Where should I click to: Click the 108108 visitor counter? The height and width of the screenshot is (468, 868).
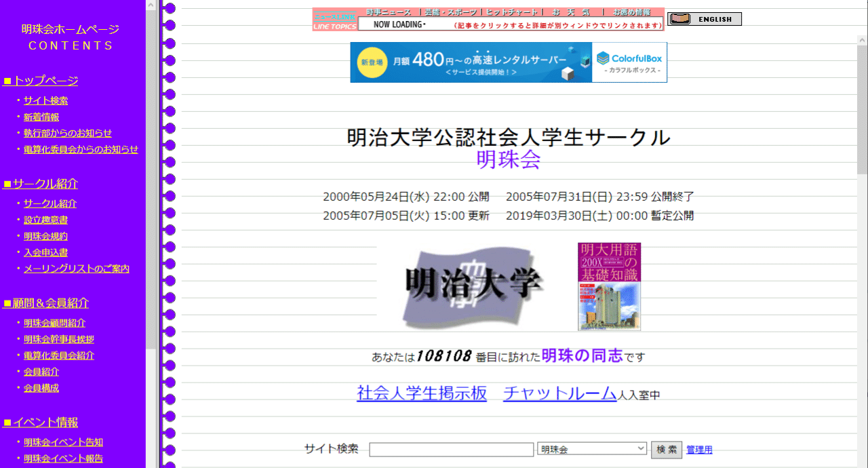point(443,356)
